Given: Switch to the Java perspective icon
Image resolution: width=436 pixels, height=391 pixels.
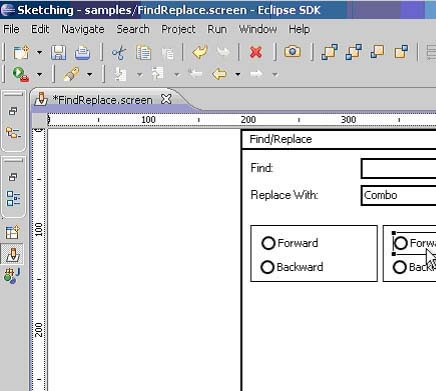Looking at the screenshot, I should (12, 276).
